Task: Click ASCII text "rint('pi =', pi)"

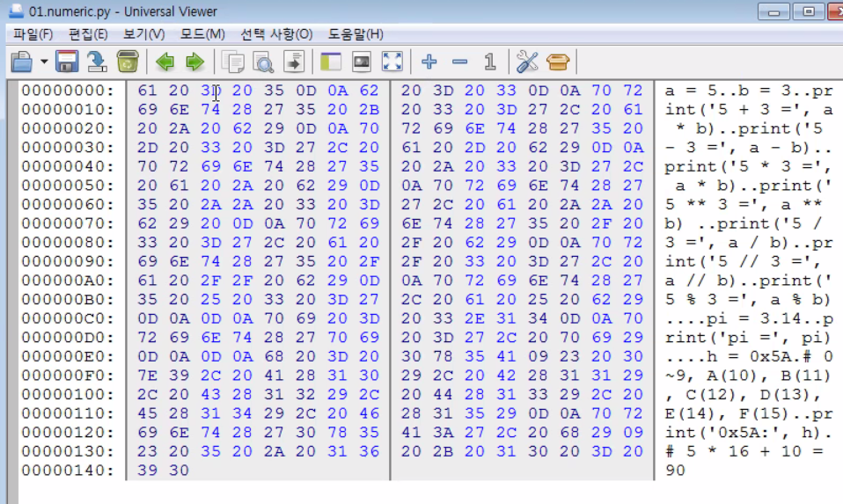Action: point(748,338)
